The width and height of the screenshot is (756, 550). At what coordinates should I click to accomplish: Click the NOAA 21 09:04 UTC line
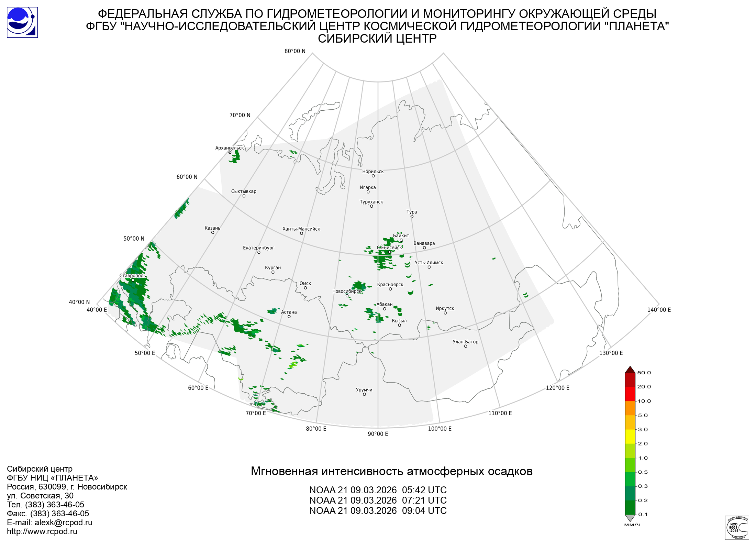pos(378,510)
